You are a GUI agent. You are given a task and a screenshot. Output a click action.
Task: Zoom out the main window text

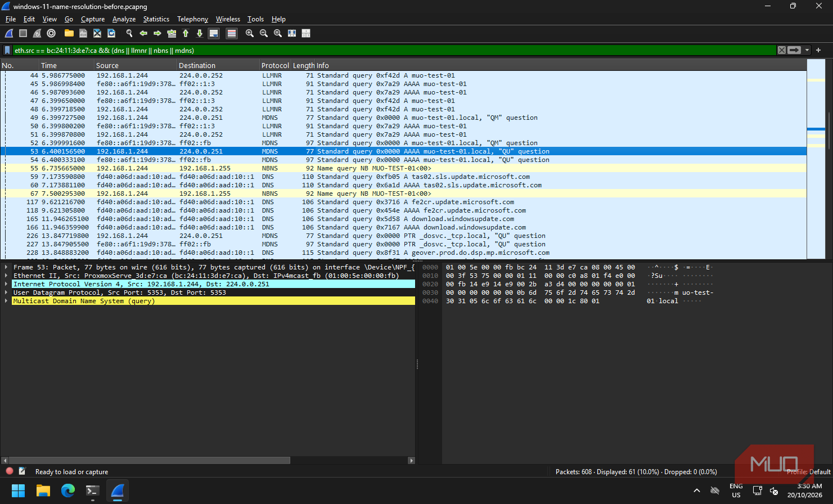tap(264, 34)
